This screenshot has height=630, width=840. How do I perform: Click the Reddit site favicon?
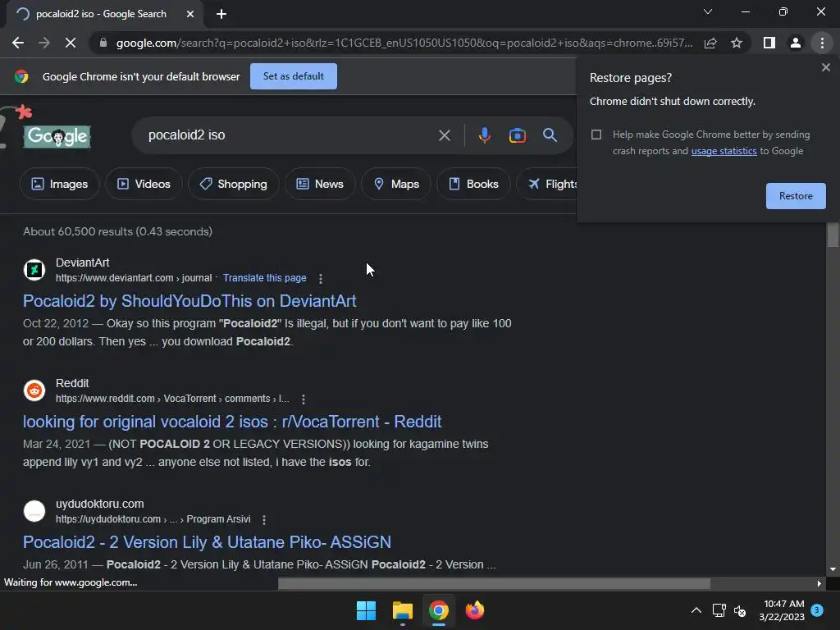34,390
